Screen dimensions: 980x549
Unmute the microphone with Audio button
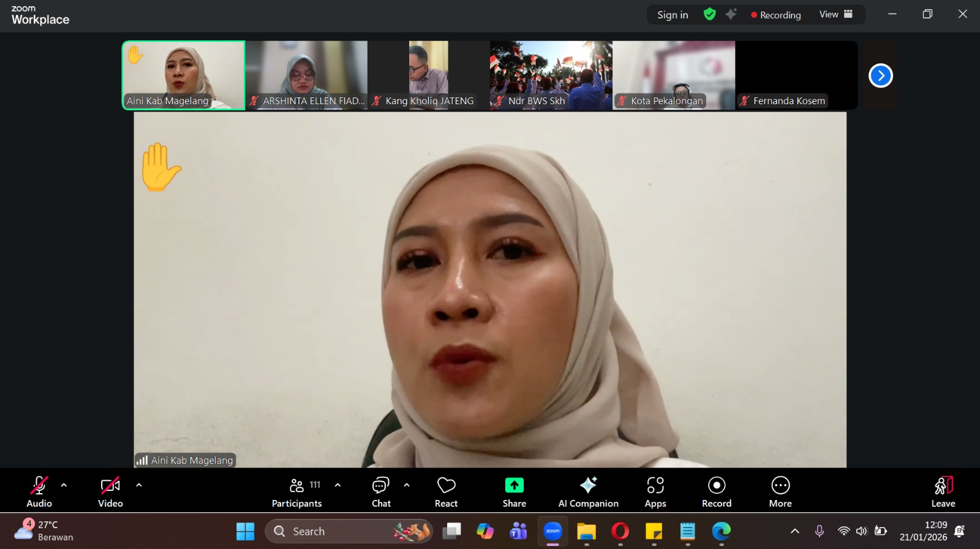point(39,492)
